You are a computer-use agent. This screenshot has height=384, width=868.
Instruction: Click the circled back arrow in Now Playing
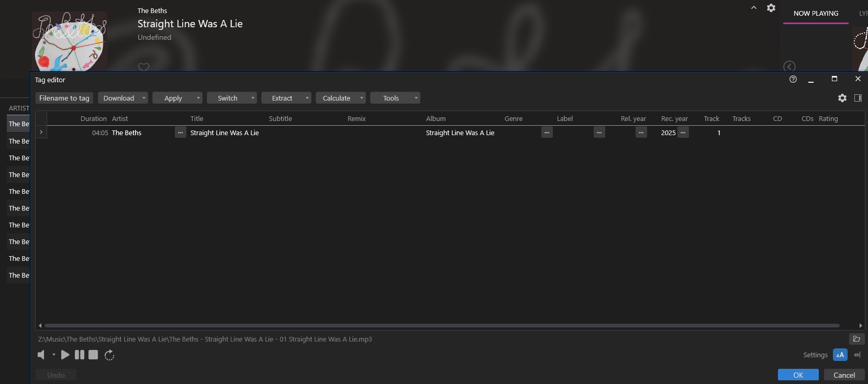click(x=789, y=67)
